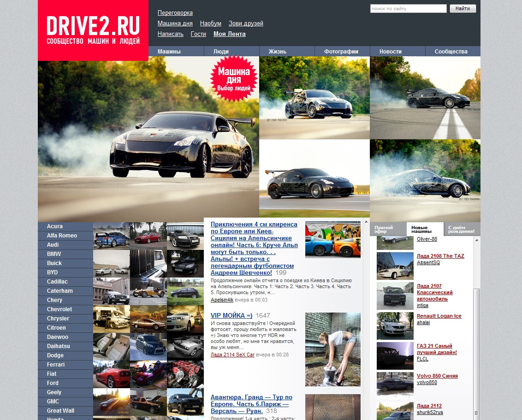522x420 pixels.
Task: Select Ford in the brand list
Action: (x=65, y=383)
